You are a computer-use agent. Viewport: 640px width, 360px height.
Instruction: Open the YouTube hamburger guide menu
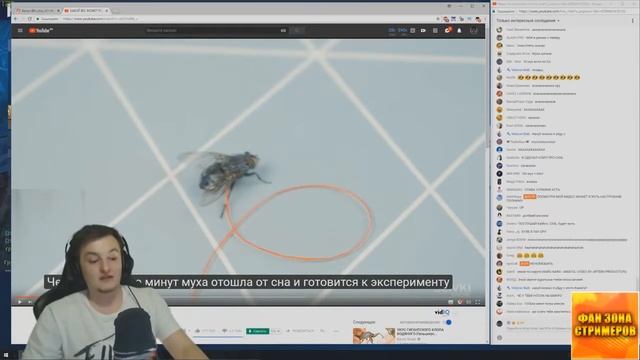pos(20,31)
